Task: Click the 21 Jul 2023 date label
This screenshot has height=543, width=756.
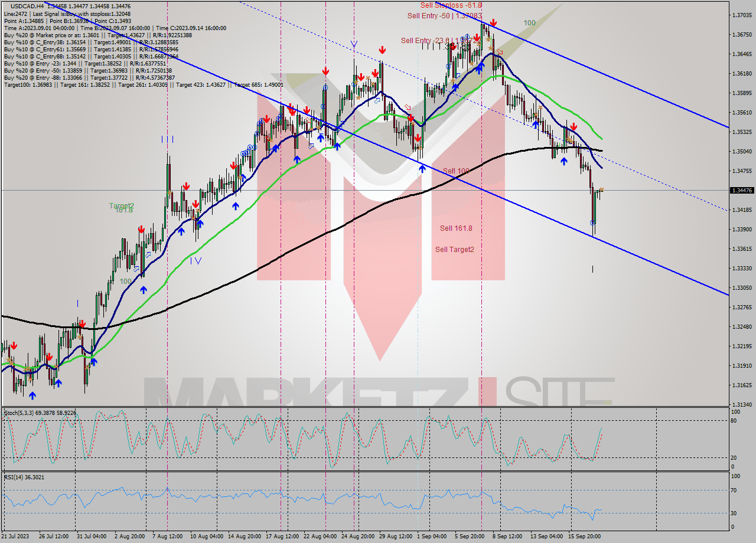Action: (14, 537)
